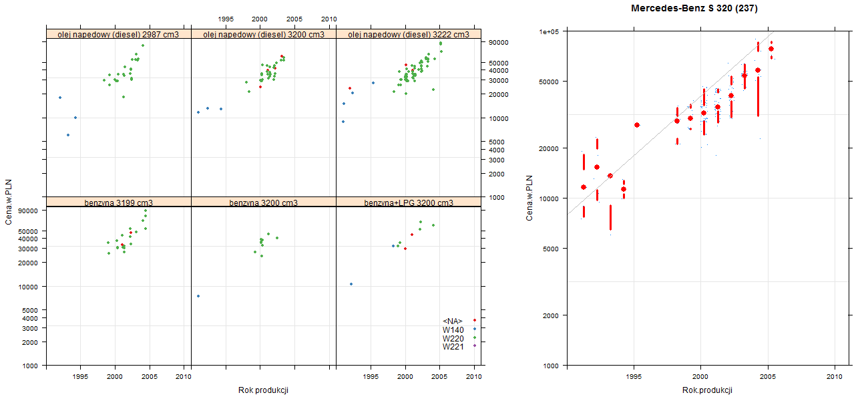This screenshot has width=868, height=401.
Task: Click the lone blue point in the benzyna 3200 cm3 panel
Action: click(198, 296)
